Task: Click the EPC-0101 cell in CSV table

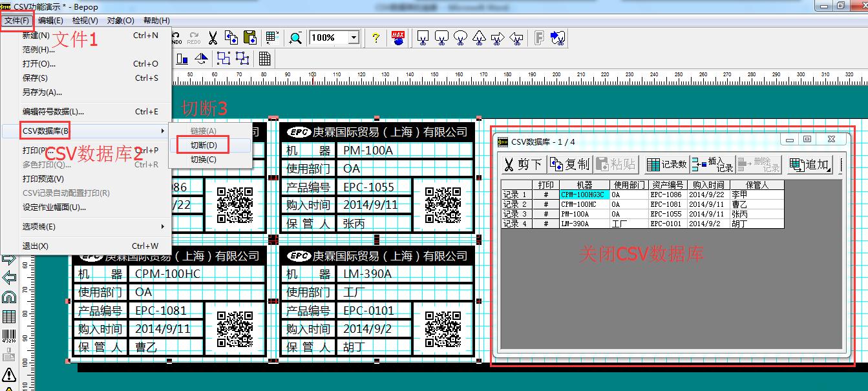Action: coord(666,224)
